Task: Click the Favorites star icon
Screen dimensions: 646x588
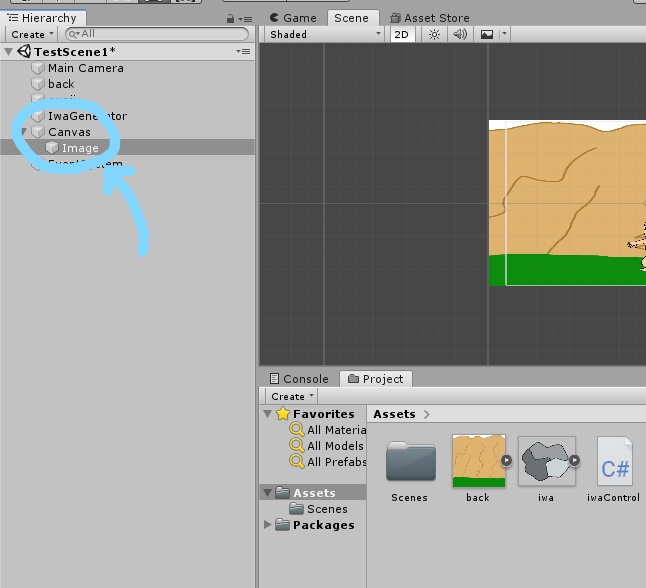Action: click(283, 414)
